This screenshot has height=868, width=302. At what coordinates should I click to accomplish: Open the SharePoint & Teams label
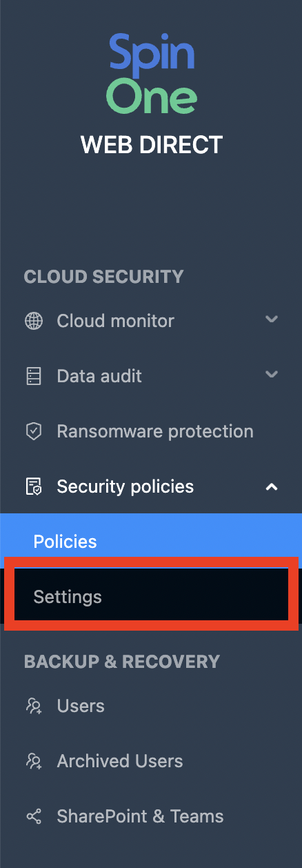(x=140, y=816)
